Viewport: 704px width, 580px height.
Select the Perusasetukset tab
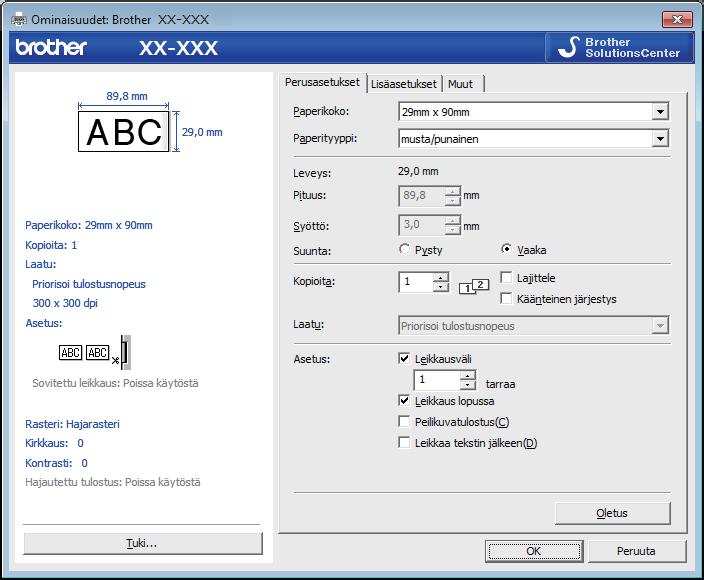click(x=322, y=82)
